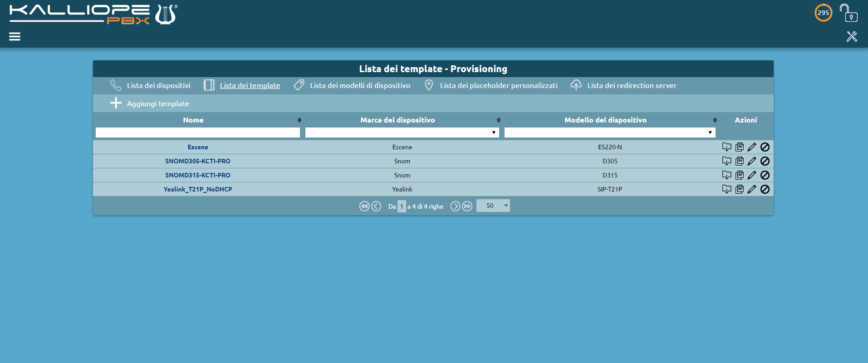
Task: Click the Marca del dispositivo column header
Action: 397,120
